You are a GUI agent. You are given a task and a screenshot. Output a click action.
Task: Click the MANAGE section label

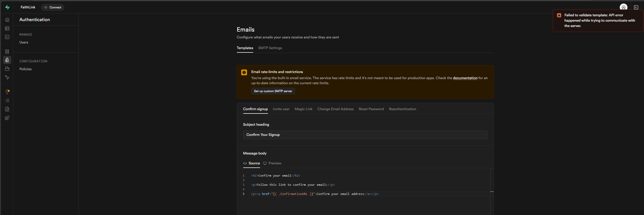tap(26, 35)
